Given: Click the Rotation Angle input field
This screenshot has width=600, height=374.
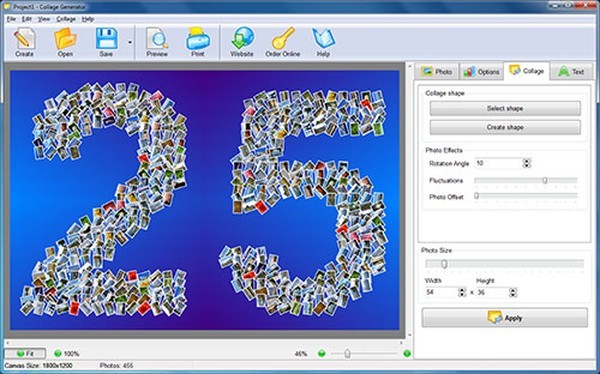Looking at the screenshot, I should pyautogui.click(x=499, y=163).
